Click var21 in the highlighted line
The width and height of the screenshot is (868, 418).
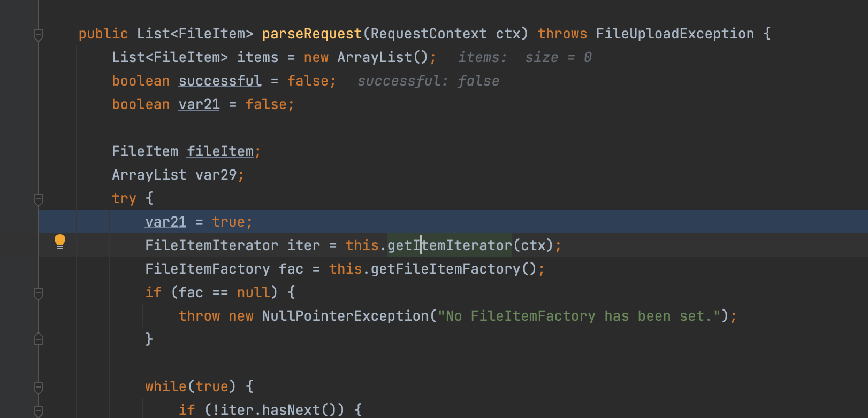(x=166, y=222)
